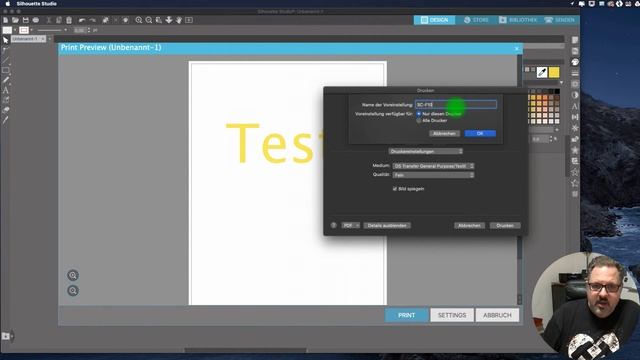Zoom in the print preview
The image size is (640, 360).
73,276
